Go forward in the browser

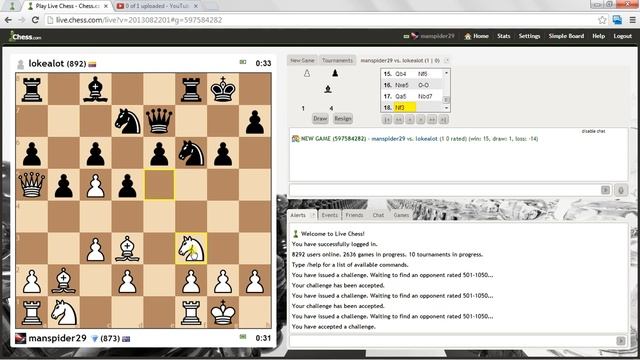(21, 20)
